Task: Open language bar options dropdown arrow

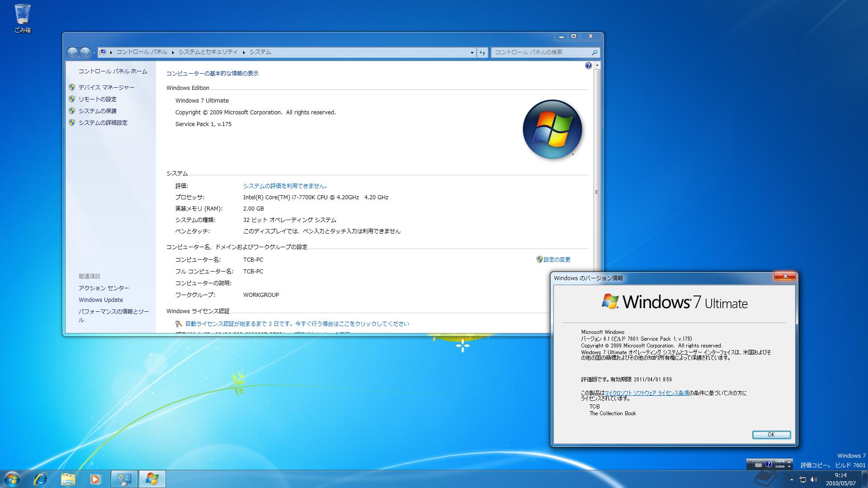Action: click(789, 467)
